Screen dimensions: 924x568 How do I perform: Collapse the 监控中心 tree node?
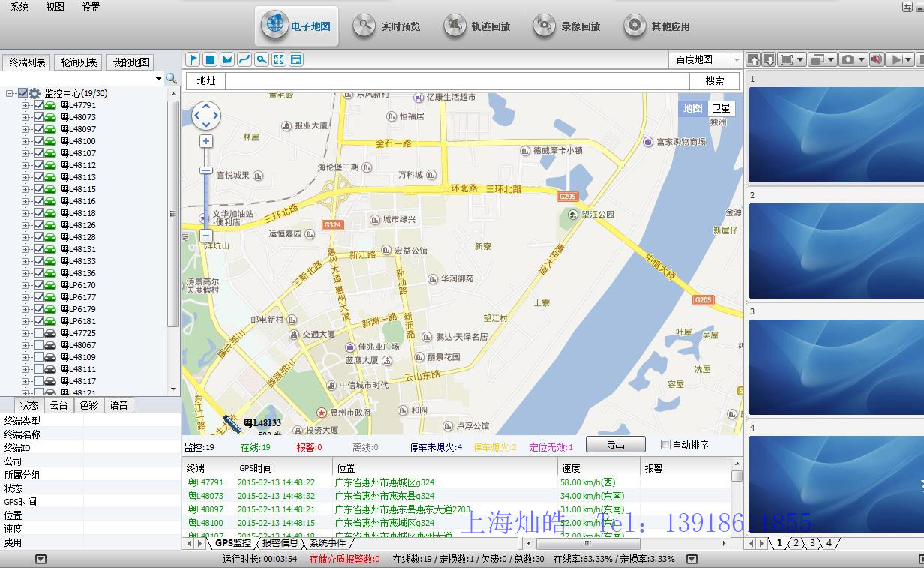(x=10, y=93)
